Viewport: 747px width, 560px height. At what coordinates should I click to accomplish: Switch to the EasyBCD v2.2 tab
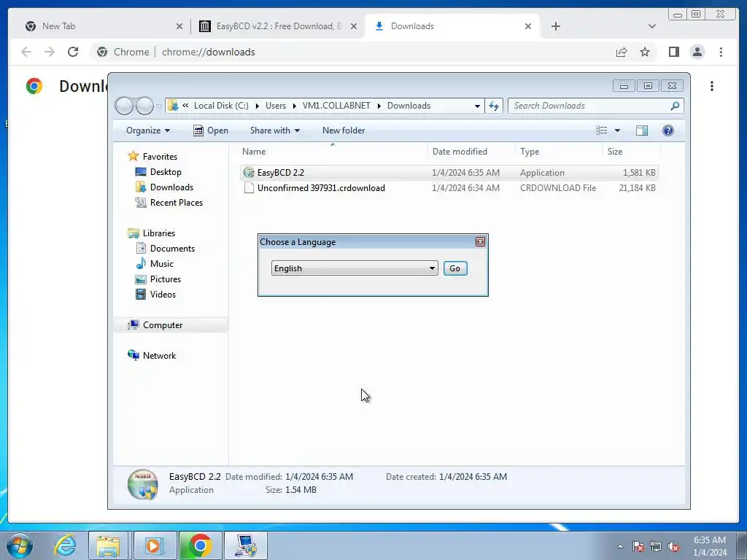tap(279, 26)
